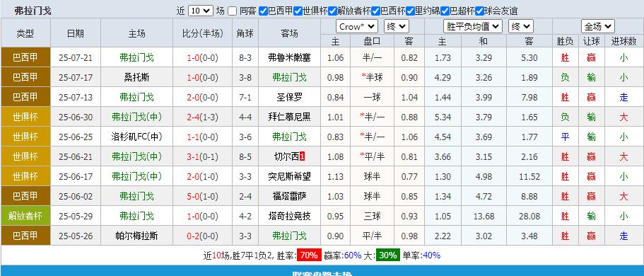Click the green 30% over rate badge

(x=387, y=255)
